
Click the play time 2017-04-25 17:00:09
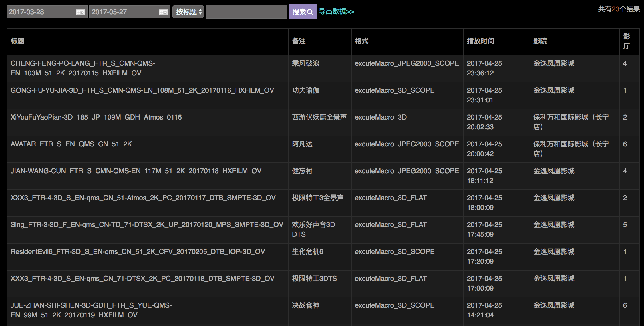[x=484, y=283]
